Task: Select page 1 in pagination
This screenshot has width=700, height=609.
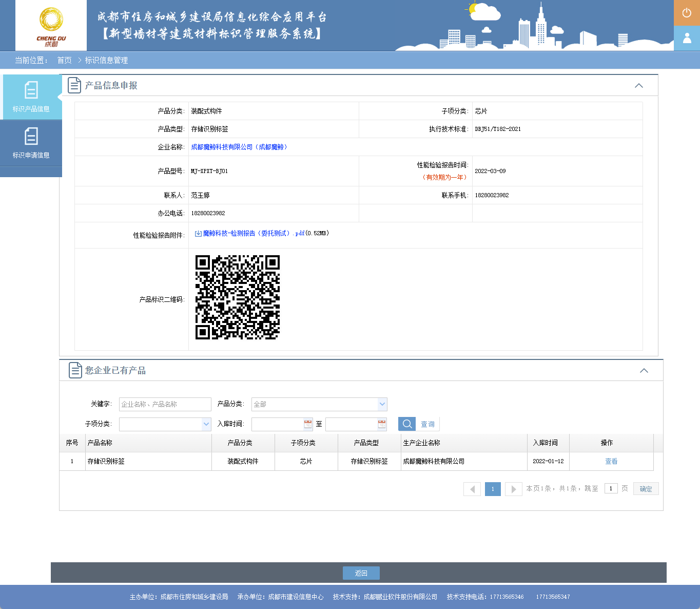Action: (493, 489)
